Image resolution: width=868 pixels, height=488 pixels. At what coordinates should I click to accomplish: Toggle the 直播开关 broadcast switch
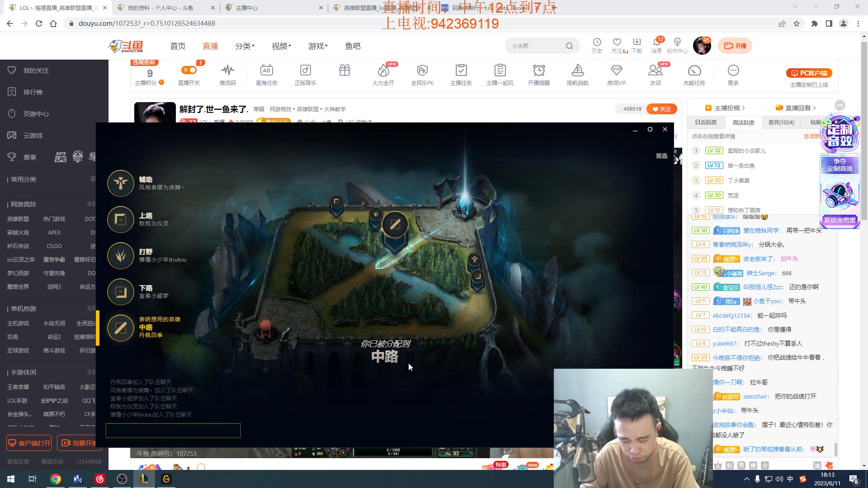coord(189,70)
